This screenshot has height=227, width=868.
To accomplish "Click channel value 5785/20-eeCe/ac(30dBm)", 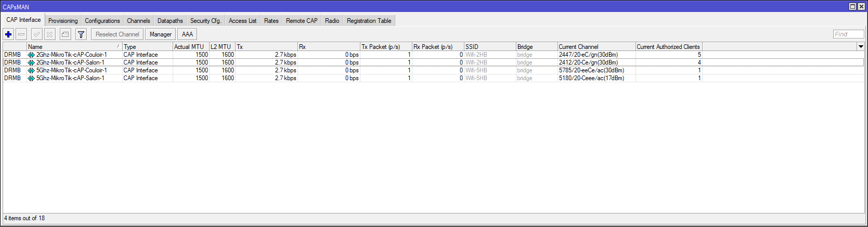I will (591, 70).
